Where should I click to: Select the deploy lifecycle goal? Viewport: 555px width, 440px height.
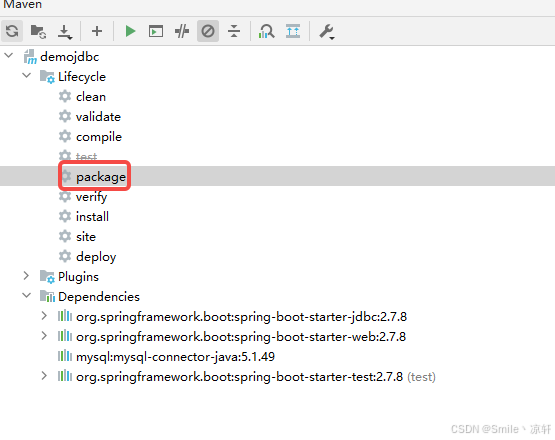pos(96,257)
